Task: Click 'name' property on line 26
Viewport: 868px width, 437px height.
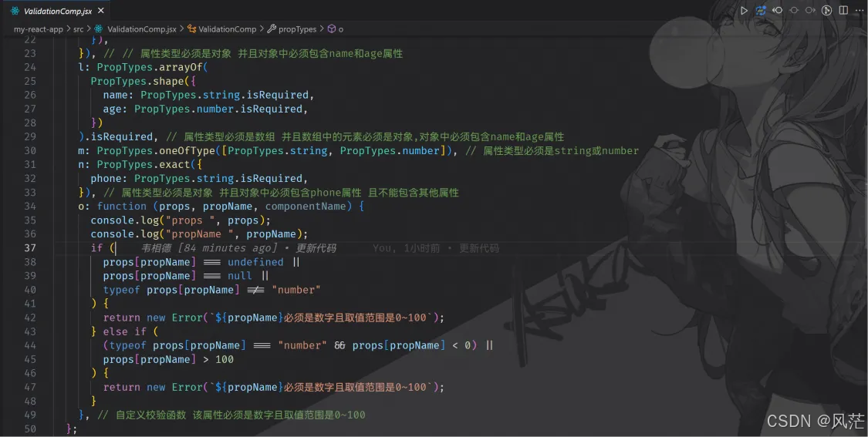Action: [x=115, y=95]
